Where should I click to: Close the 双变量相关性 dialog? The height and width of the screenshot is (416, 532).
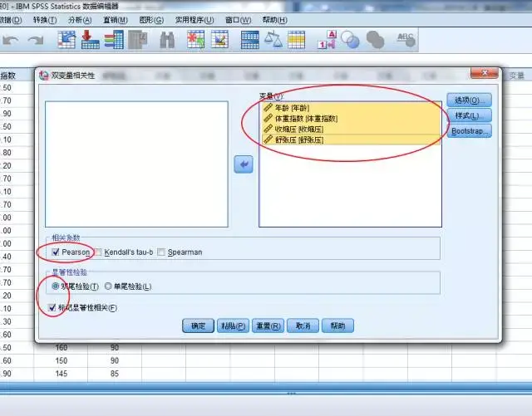pyautogui.click(x=485, y=73)
